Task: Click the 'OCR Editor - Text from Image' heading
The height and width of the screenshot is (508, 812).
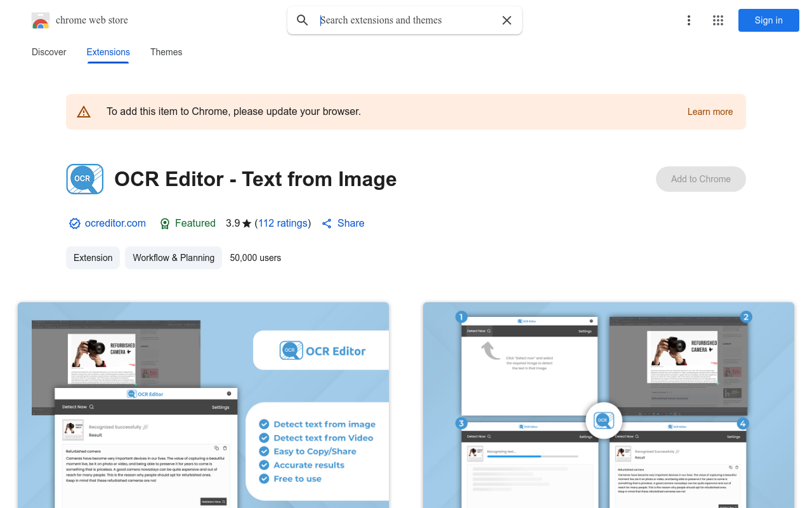Action: (256, 179)
